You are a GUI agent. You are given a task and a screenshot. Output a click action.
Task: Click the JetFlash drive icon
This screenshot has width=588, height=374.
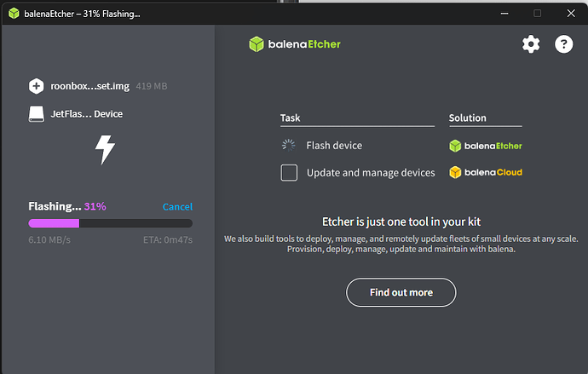click(37, 114)
